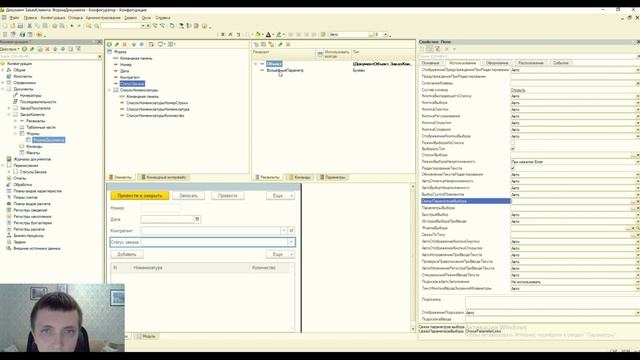The width and height of the screenshot is (640, 360).
Task: Click the Записать button in form preview
Action: tap(189, 196)
